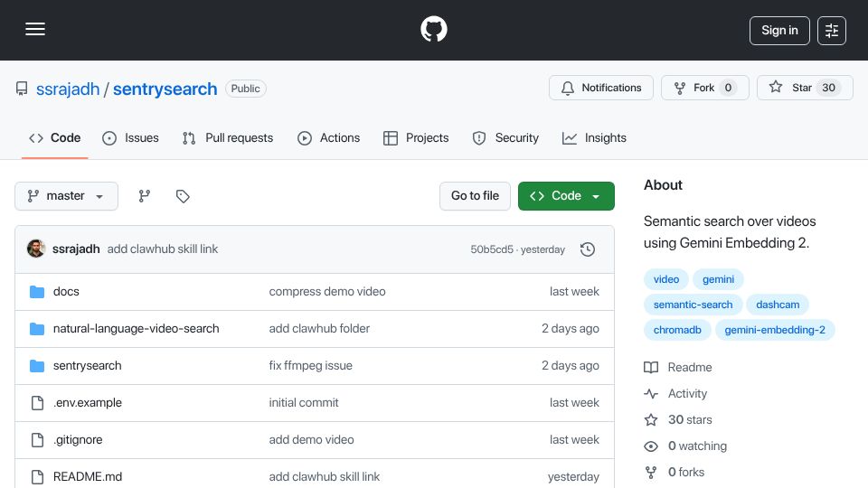Image resolution: width=868 pixels, height=488 pixels.
Task: Open the Insights tab
Action: click(594, 137)
